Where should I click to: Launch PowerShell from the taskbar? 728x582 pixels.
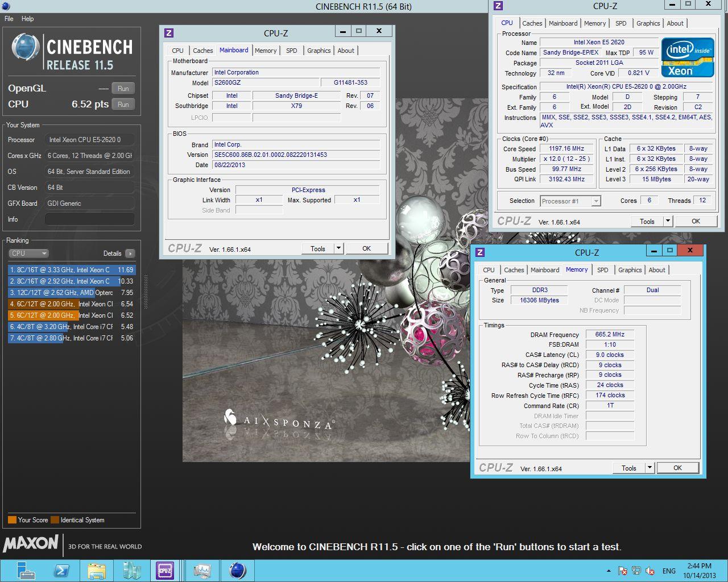[x=61, y=570]
